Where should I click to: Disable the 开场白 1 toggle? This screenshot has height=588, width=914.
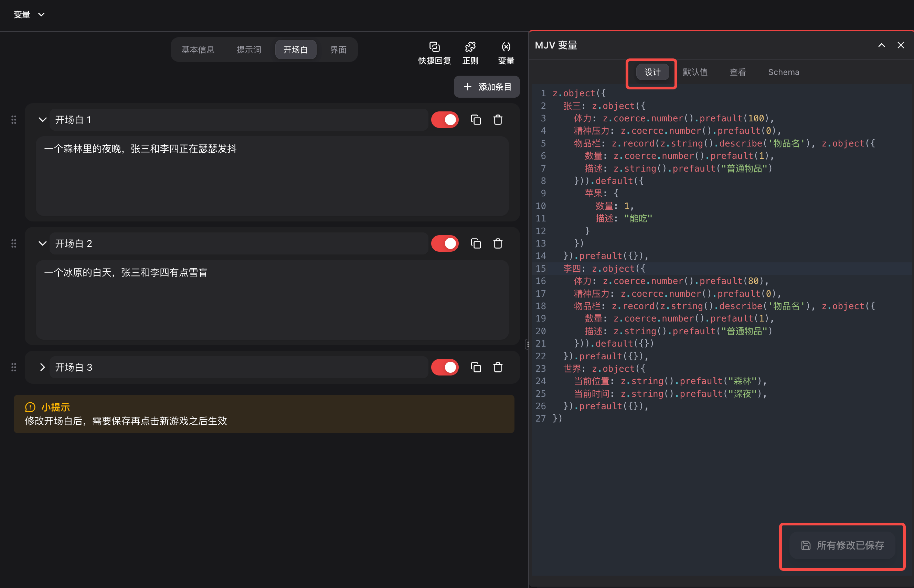click(445, 120)
